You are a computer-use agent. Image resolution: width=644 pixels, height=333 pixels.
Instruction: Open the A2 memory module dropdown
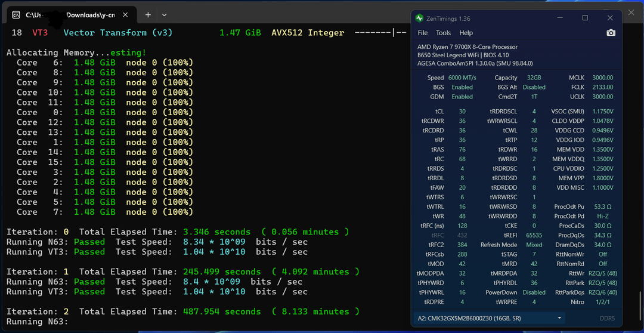489,318
